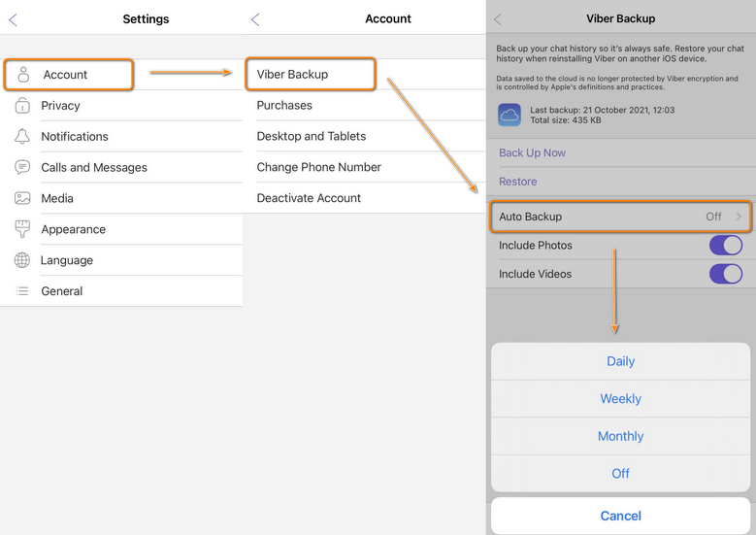Toggle the Include Photos switch

coord(725,245)
